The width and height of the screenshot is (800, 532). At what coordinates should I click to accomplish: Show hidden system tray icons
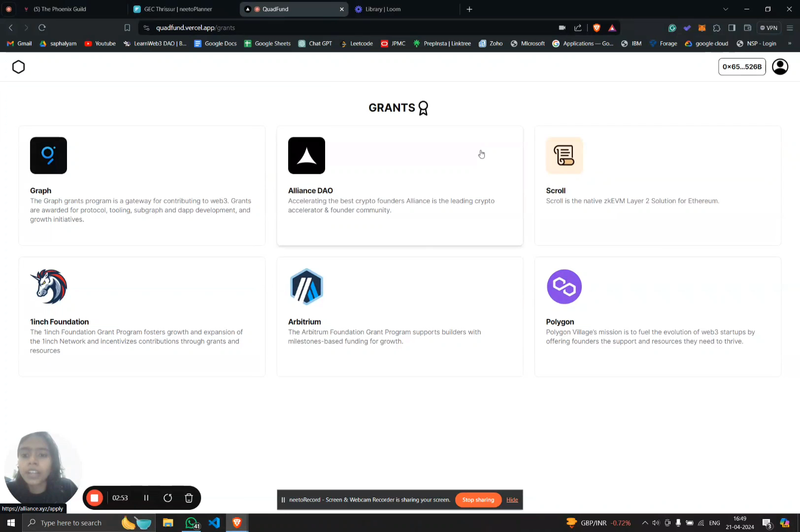pos(644,523)
